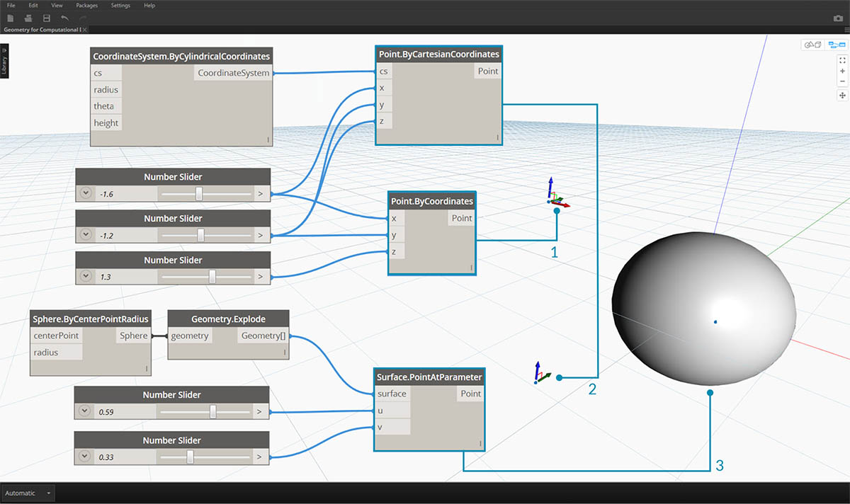This screenshot has width=850, height=504.
Task: Click the Open file icon in the toolbar
Action: pos(28,17)
